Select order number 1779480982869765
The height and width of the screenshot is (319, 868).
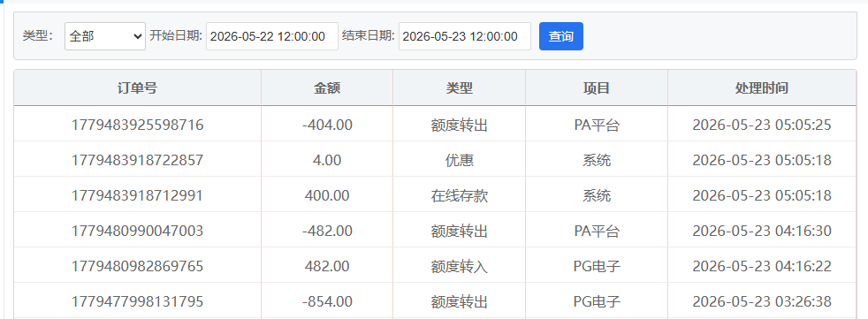click(137, 266)
